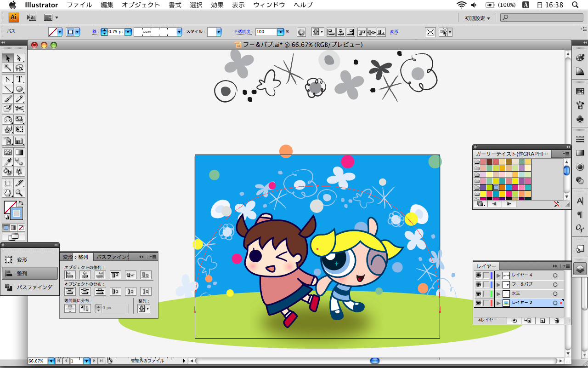The image size is (588, 368).
Task: Click the Spotlight search icon
Action: pyautogui.click(x=575, y=5)
